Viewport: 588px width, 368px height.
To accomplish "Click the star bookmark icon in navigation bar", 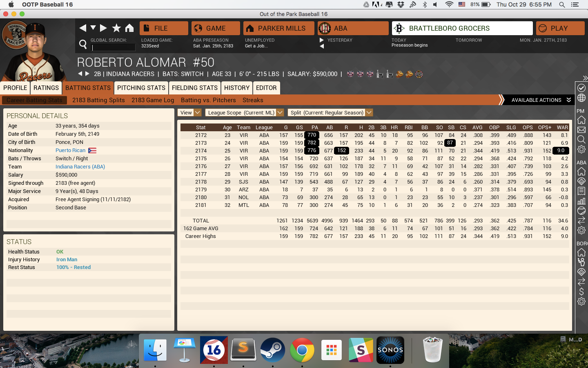I will pos(116,28).
